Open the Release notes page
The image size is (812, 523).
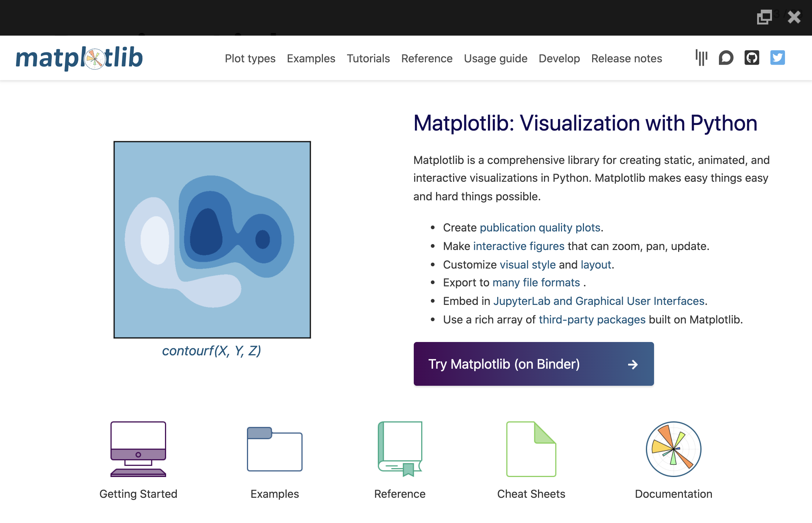[627, 59]
